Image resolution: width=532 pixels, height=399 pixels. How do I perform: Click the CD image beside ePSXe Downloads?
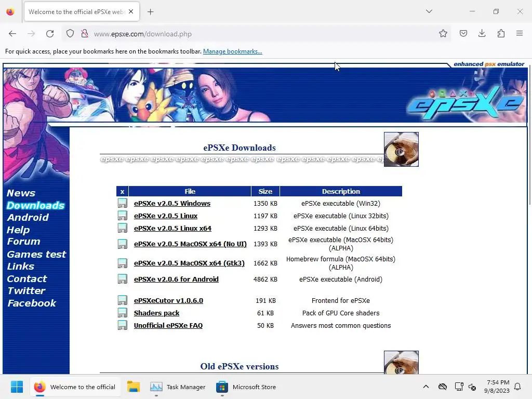click(401, 149)
